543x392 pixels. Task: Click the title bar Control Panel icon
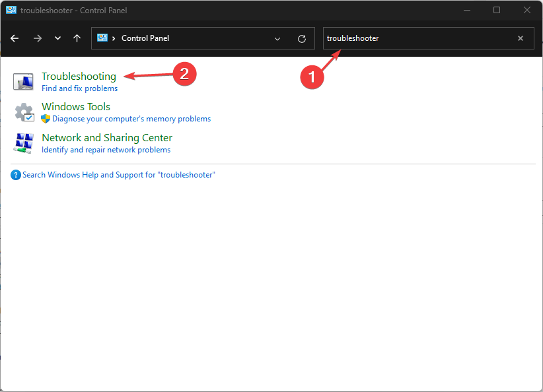(x=11, y=10)
